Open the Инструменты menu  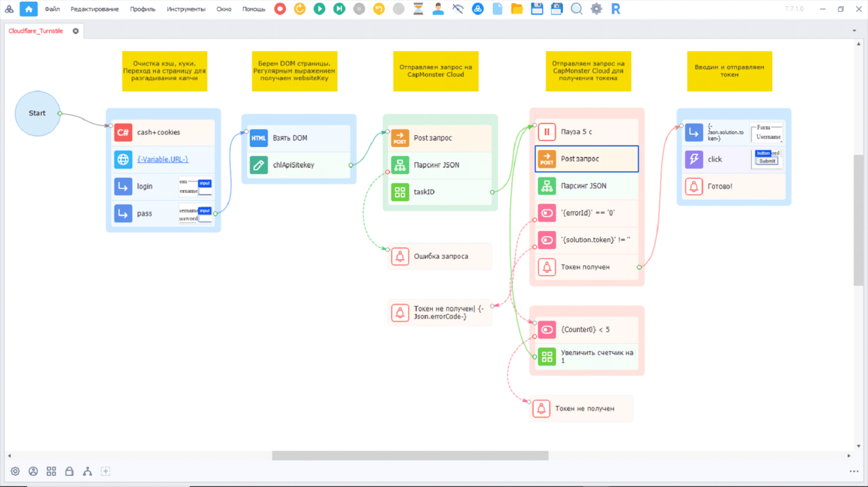[x=186, y=9]
